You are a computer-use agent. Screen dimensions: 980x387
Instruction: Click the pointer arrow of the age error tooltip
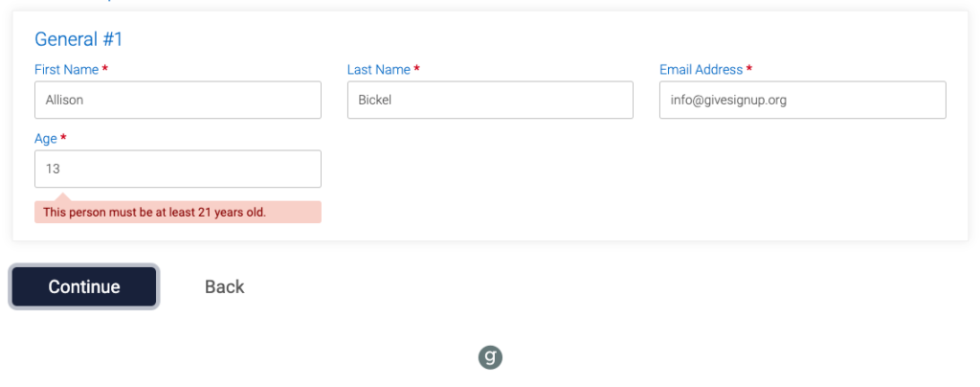65,197
